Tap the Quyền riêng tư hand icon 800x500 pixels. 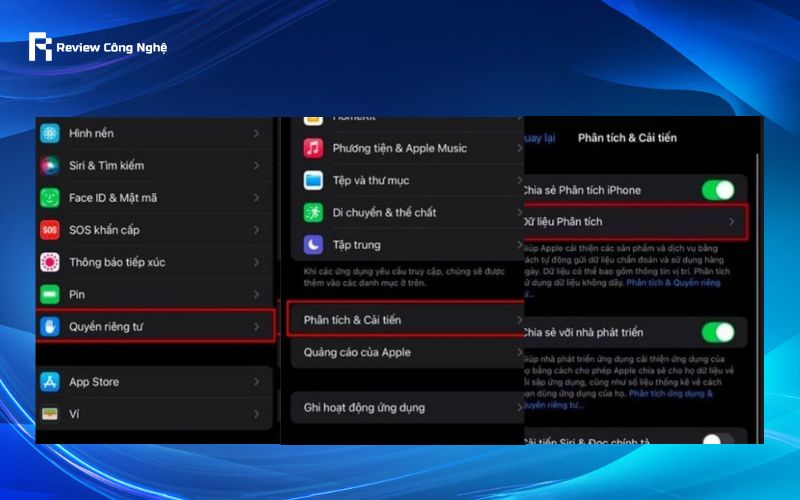(x=49, y=327)
